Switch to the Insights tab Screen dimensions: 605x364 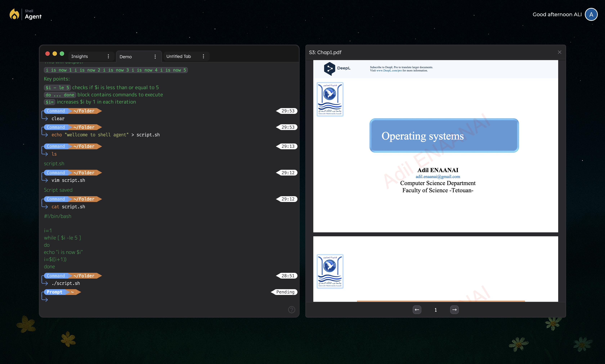coord(80,56)
